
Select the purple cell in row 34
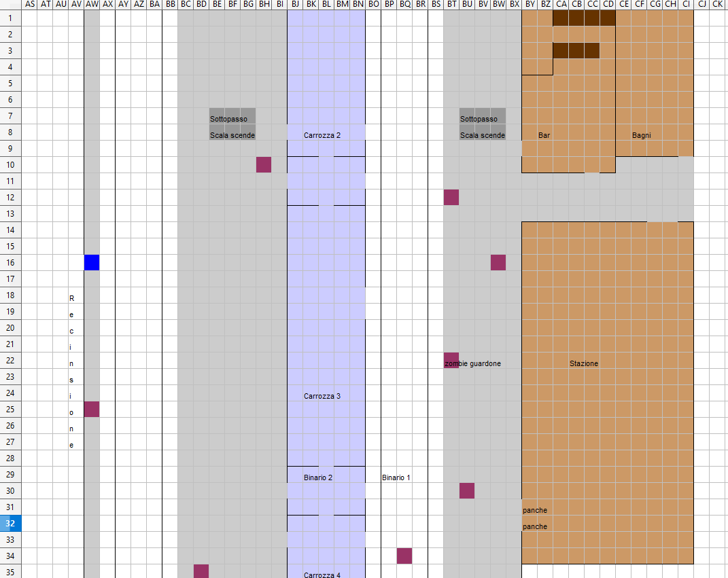(x=404, y=556)
